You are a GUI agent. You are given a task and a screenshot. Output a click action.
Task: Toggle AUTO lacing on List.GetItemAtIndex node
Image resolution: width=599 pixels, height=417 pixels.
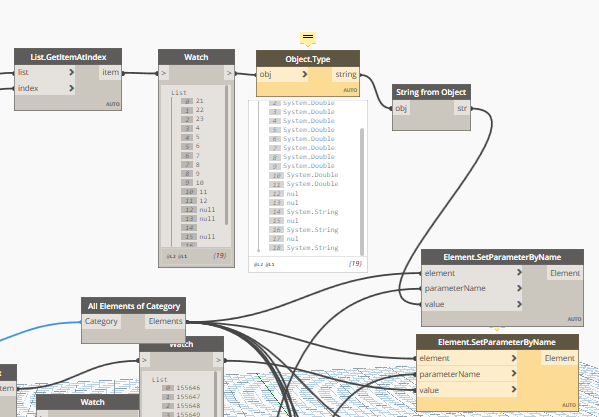(x=113, y=104)
